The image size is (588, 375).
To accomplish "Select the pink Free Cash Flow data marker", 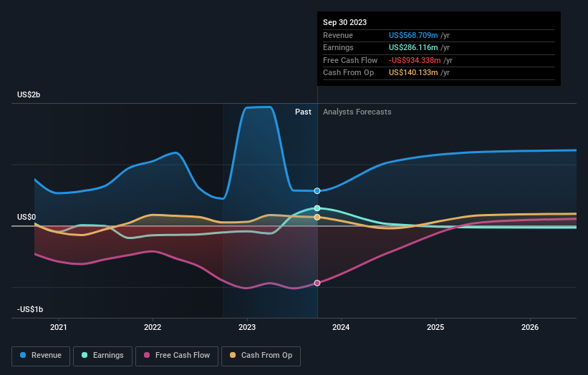I will (x=317, y=283).
